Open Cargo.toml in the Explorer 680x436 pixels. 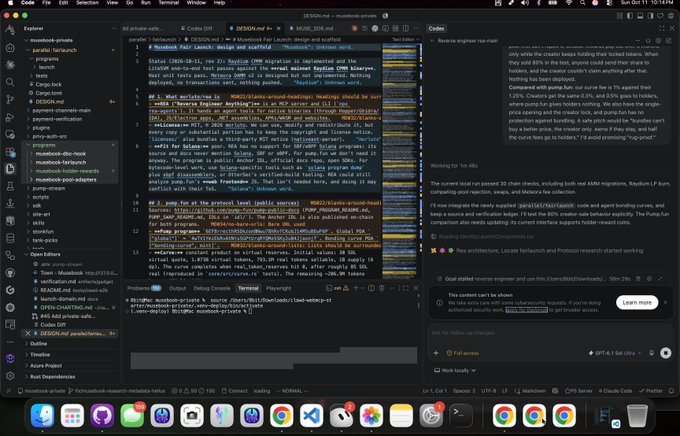pos(48,93)
